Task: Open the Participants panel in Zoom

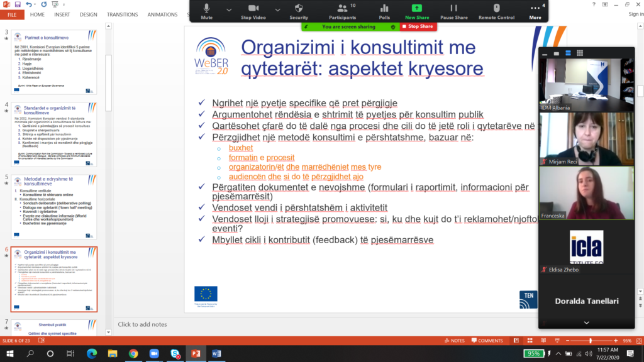Action: pyautogui.click(x=343, y=11)
